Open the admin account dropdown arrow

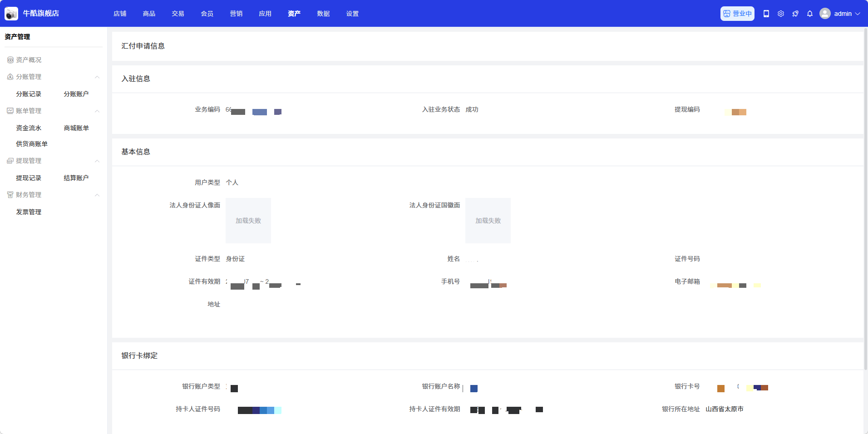click(858, 14)
